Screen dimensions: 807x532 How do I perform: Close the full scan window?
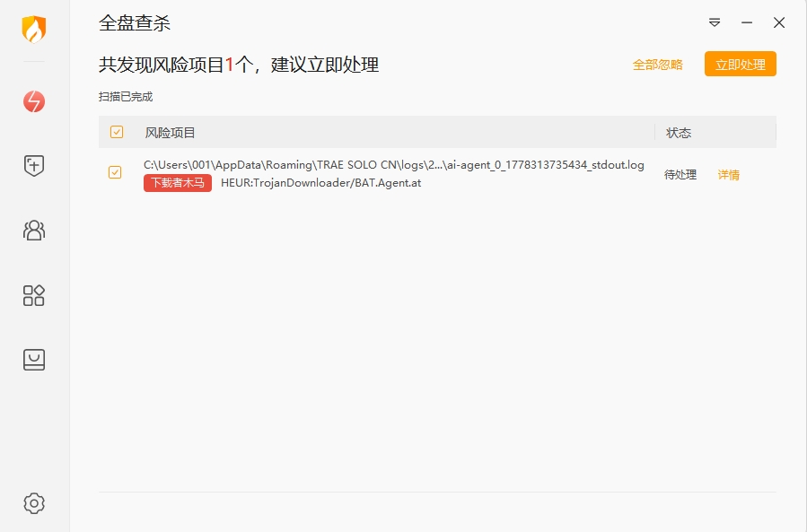coord(779,22)
